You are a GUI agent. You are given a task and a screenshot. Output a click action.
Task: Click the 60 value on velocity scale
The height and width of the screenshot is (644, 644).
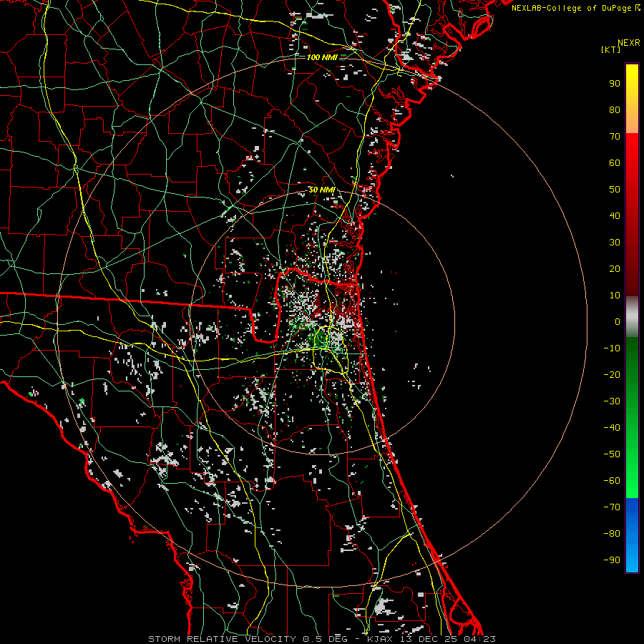(x=615, y=162)
